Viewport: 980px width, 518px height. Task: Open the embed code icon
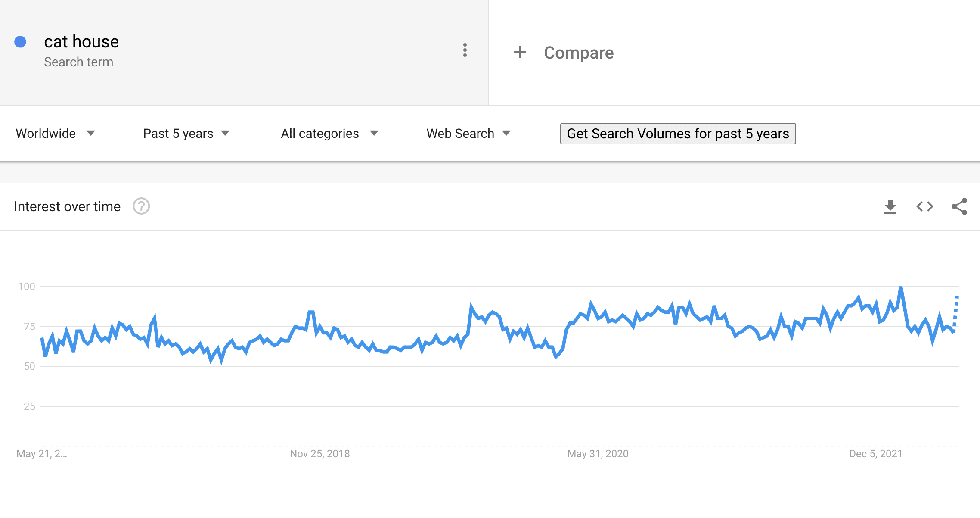(924, 207)
